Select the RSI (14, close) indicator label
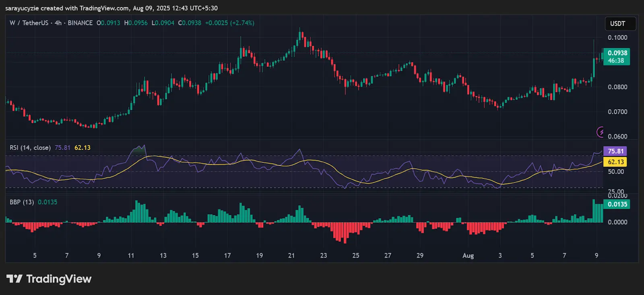This screenshot has height=295, width=644. 30,147
